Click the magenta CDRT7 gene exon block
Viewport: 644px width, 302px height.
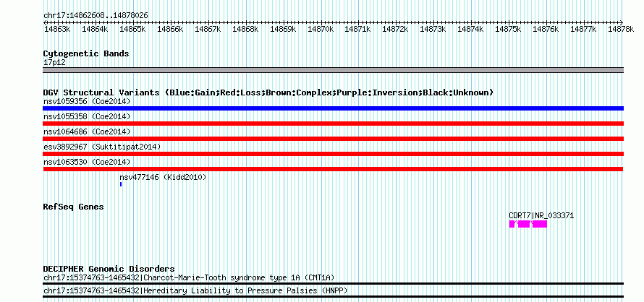click(x=528, y=224)
